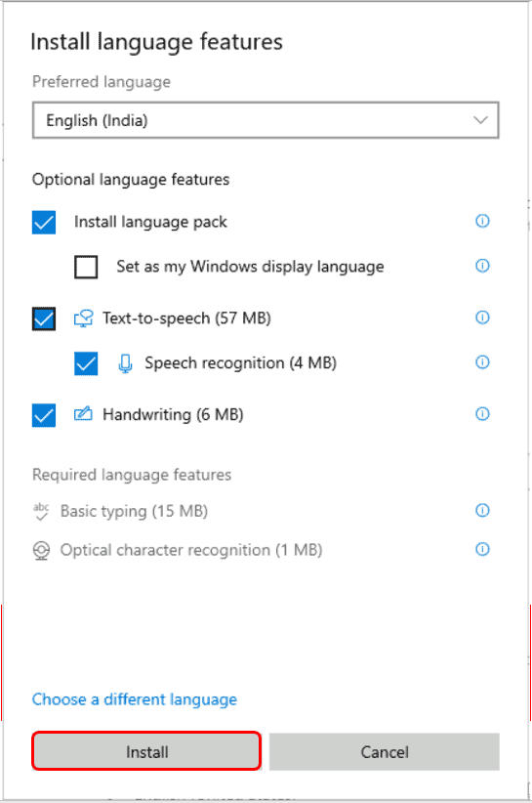
Task: Open info icon for Install language pack
Action: click(482, 221)
